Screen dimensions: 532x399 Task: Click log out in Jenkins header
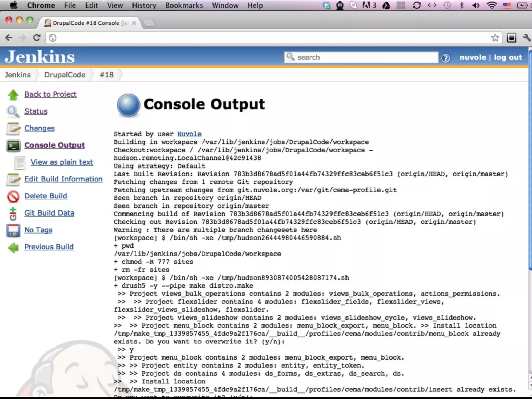coord(508,57)
